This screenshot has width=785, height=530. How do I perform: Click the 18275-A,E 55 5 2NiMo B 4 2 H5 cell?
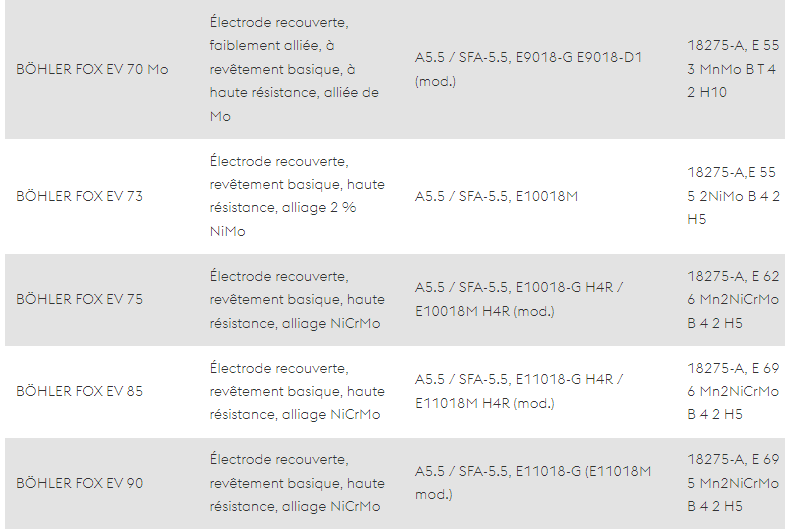point(733,196)
